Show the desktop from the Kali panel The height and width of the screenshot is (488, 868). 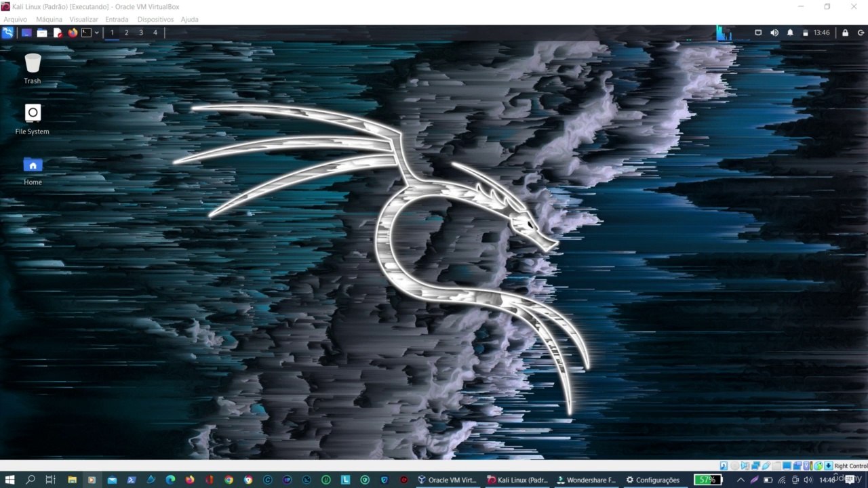(x=26, y=33)
